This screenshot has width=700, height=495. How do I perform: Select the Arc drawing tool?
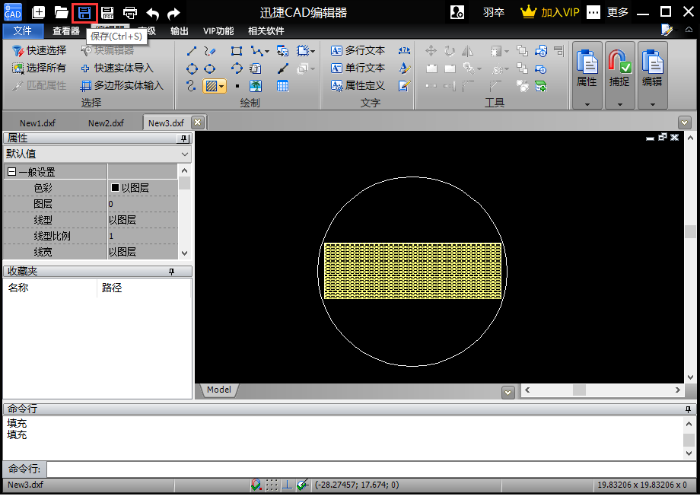click(x=237, y=68)
